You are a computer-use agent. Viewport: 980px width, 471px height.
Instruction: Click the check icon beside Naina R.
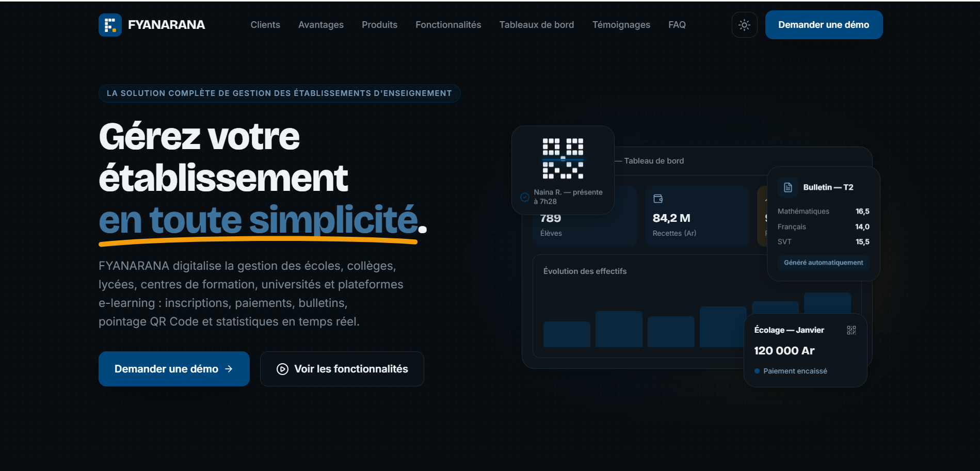tap(525, 197)
